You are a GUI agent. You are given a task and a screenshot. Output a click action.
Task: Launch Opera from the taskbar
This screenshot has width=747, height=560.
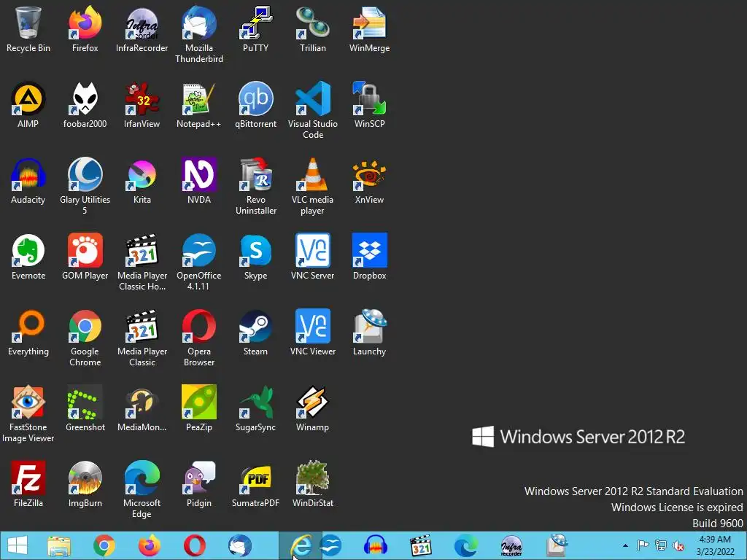pos(194,545)
